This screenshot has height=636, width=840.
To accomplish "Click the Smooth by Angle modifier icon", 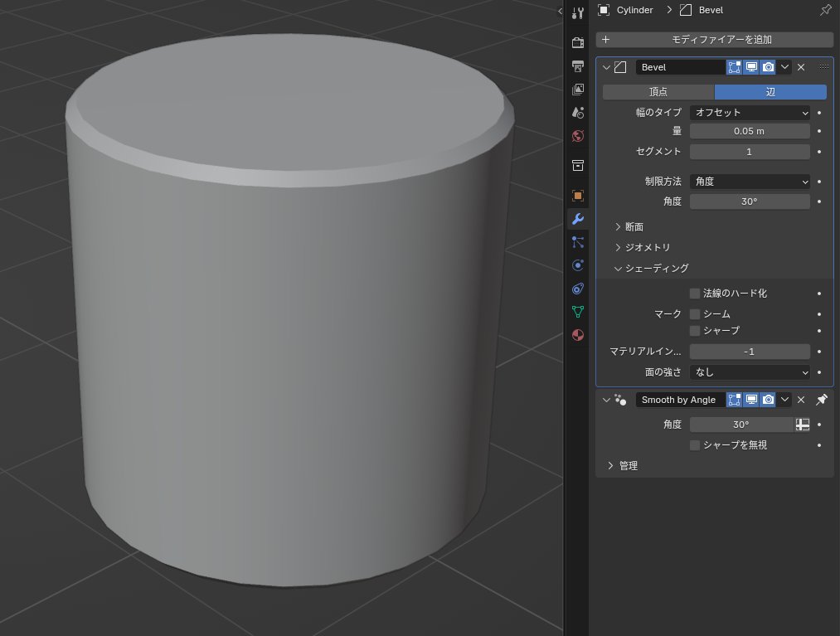I will (620, 400).
